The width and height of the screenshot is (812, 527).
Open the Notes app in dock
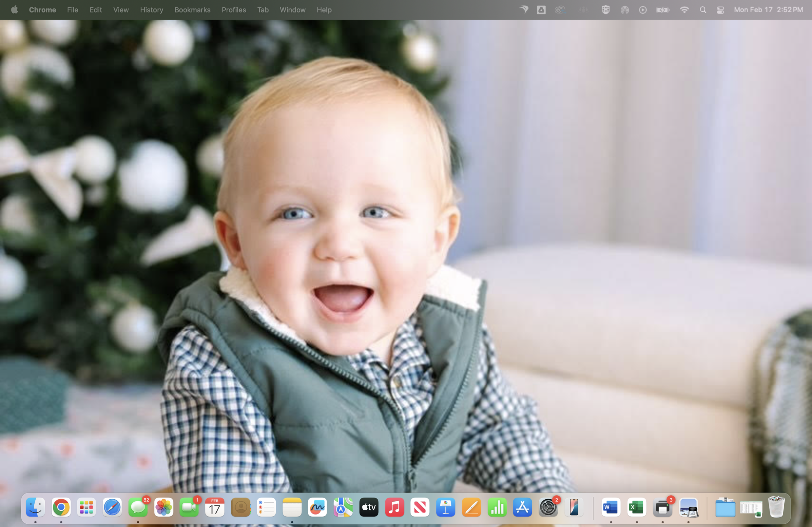pyautogui.click(x=292, y=507)
